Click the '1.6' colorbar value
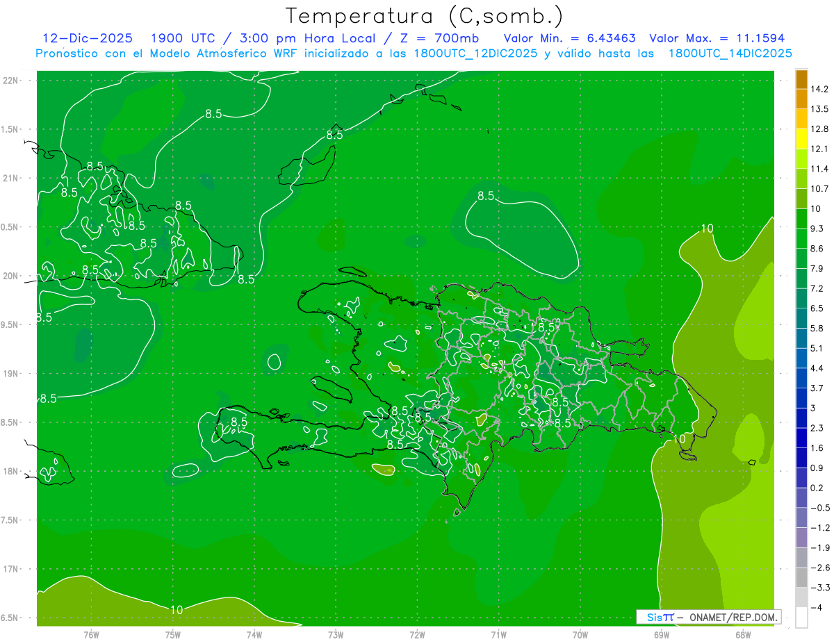834x644 pixels. pos(817,448)
